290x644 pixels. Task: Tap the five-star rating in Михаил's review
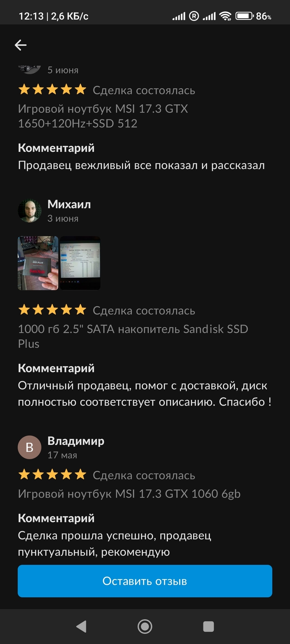52,310
